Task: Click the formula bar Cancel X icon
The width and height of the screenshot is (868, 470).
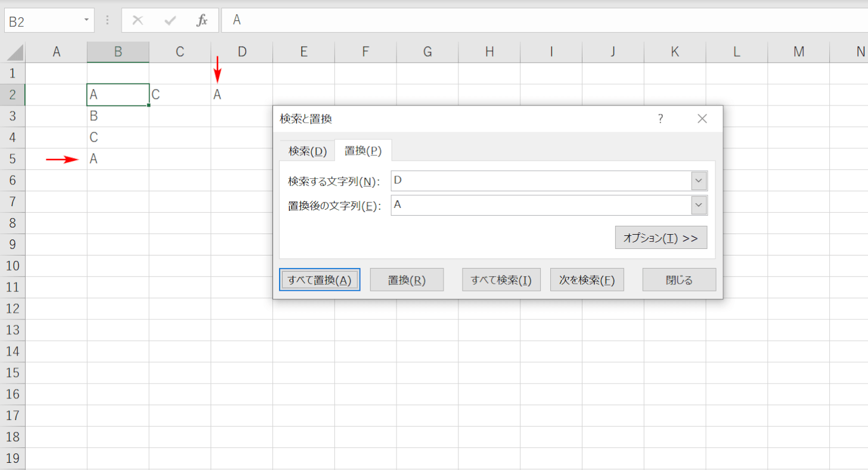Action: pos(138,20)
